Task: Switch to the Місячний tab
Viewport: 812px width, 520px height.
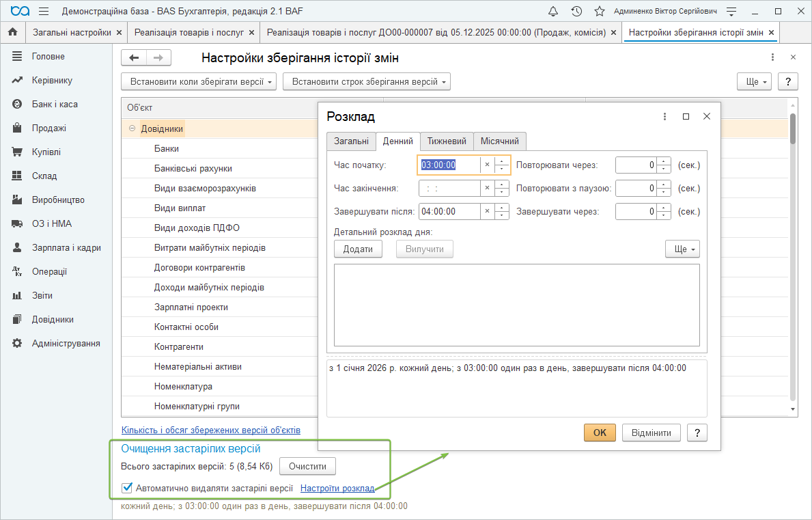Action: click(499, 141)
